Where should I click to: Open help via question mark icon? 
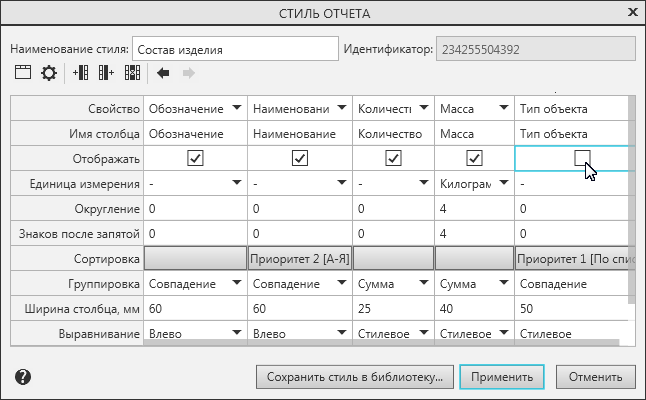coord(23,377)
